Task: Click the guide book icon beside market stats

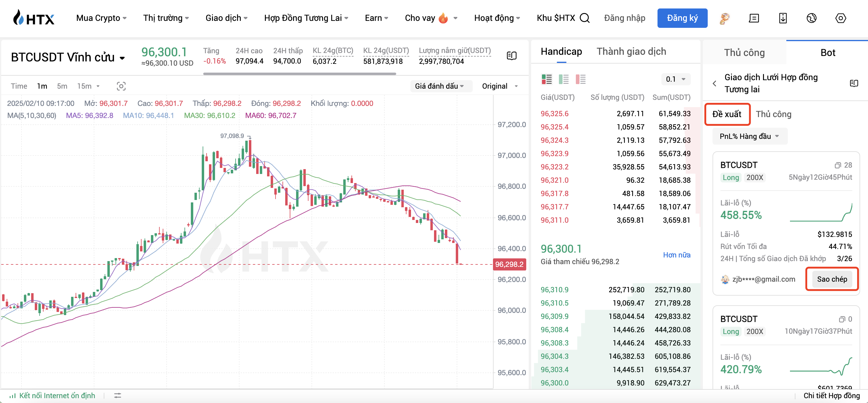Action: point(511,56)
